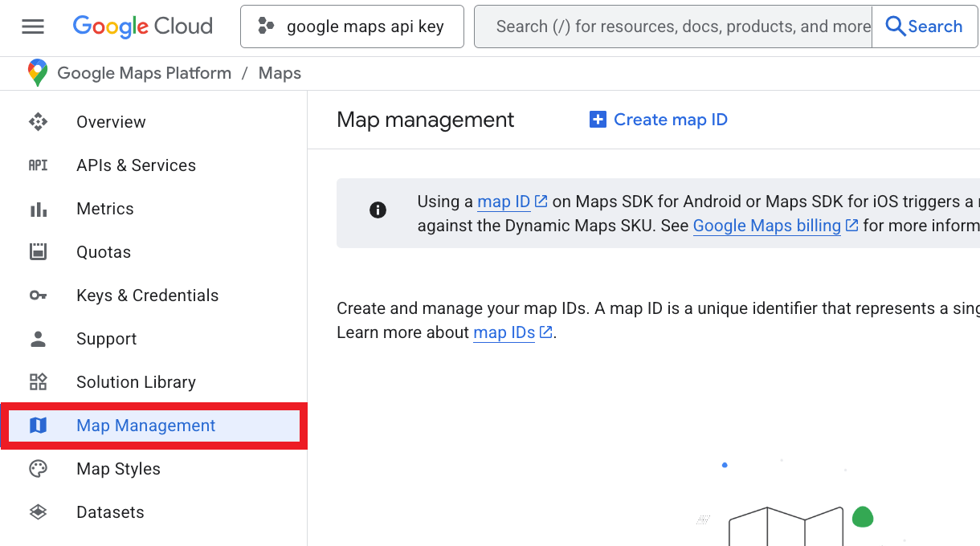
Task: Go to Datasets in the sidebar
Action: pos(110,512)
